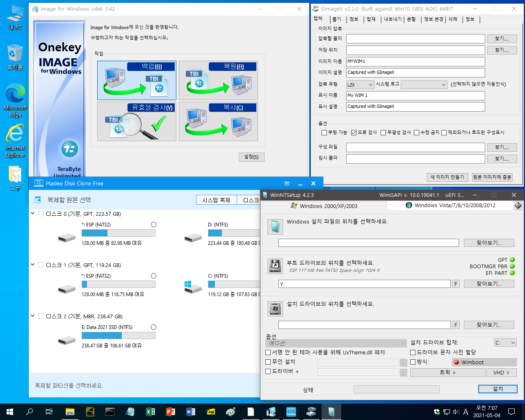This screenshot has width=525, height=420.
Task: Click the 디스크 0 ESP (FAT32) usage bar
Action: 119,233
